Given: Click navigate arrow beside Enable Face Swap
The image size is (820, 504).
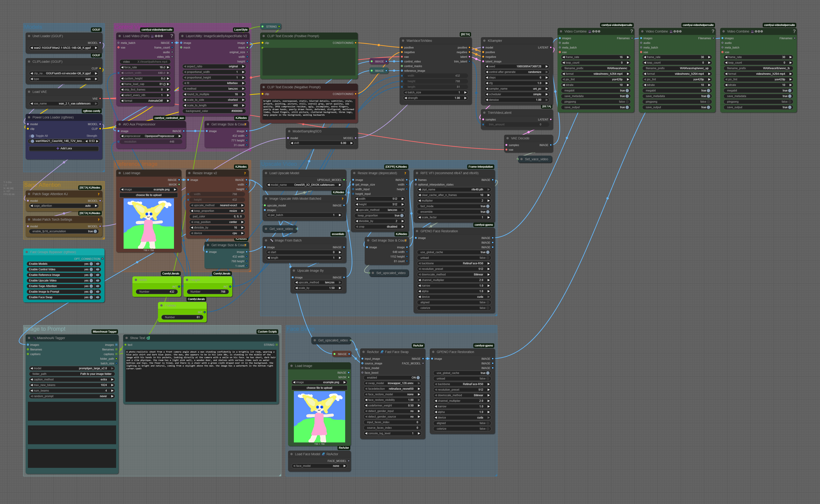Looking at the screenshot, I should click(98, 297).
